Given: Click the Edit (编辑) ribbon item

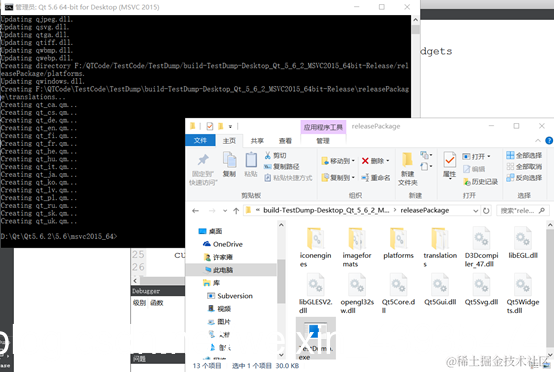Looking at the screenshot, I should pyautogui.click(x=474, y=169).
